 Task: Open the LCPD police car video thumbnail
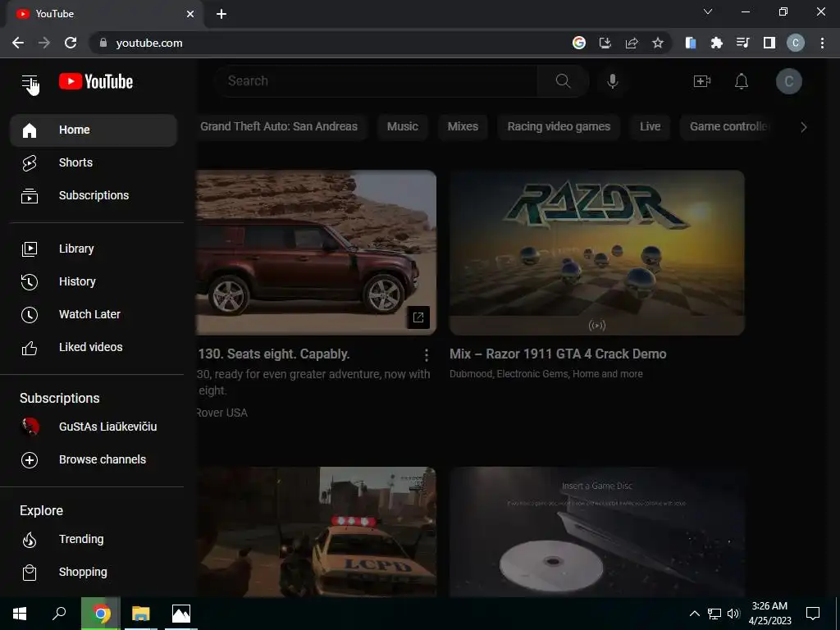[x=316, y=532]
